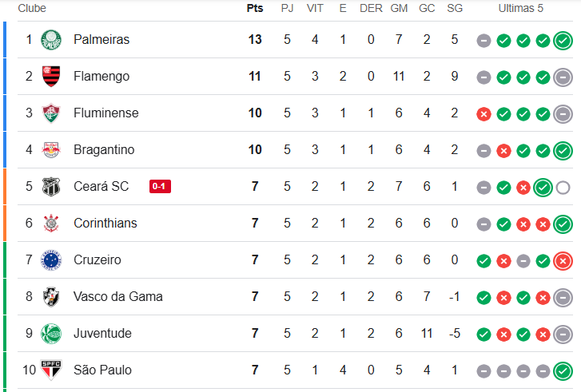
Task: Open the Ceará SC live score 0-1 badge
Action: pos(160,187)
